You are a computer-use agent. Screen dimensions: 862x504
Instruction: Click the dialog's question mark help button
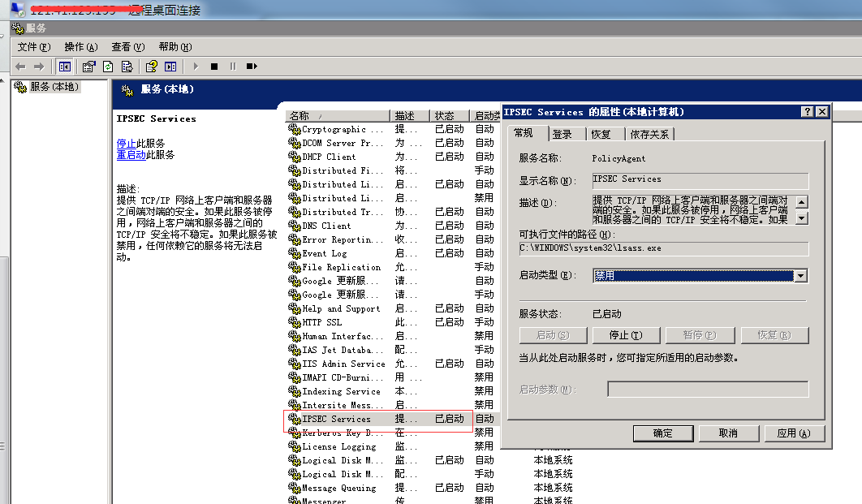pos(808,112)
